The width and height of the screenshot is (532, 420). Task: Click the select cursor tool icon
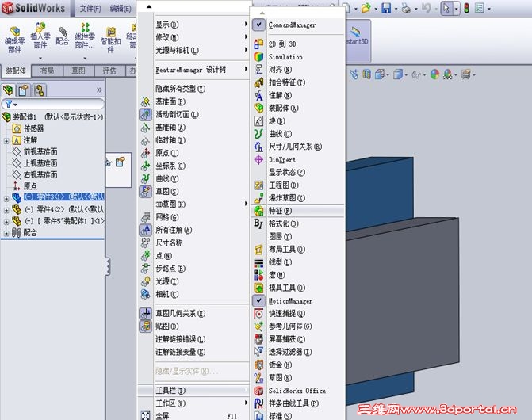(446, 8)
